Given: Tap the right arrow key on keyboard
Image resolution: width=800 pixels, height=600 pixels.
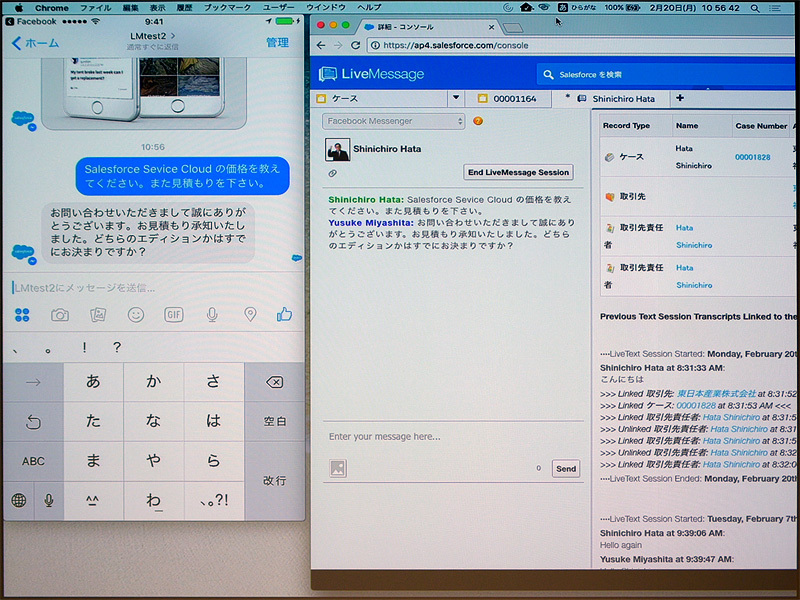Looking at the screenshot, I should pyautogui.click(x=33, y=382).
